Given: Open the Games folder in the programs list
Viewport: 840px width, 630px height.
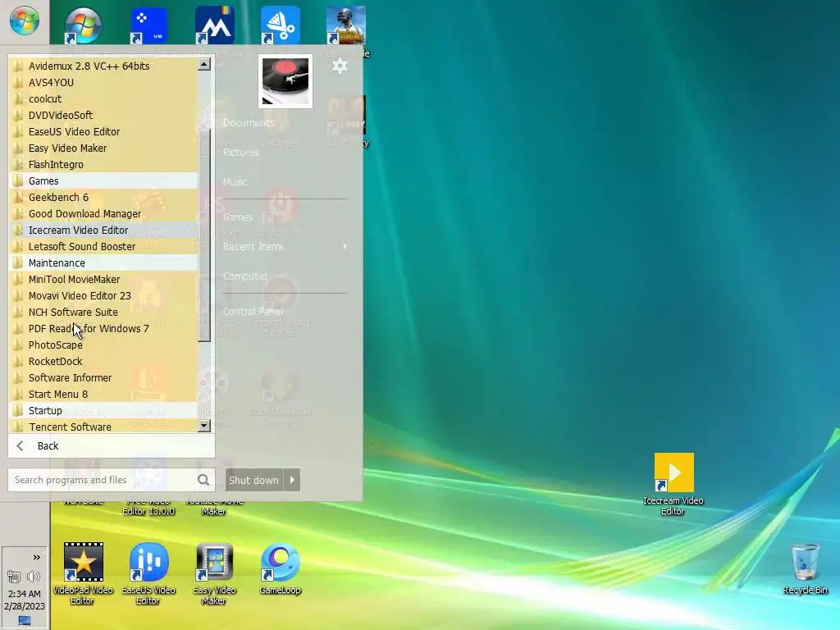Looking at the screenshot, I should (103, 180).
